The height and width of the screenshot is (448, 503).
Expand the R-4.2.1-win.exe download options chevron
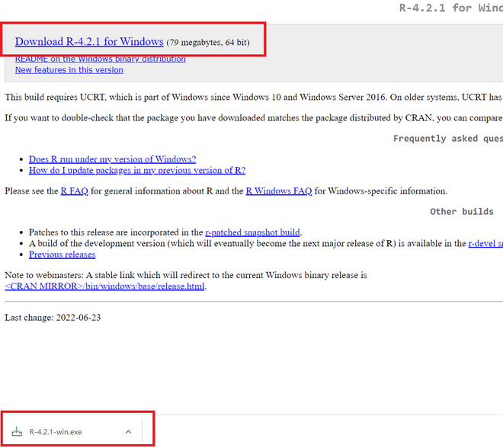point(128,432)
